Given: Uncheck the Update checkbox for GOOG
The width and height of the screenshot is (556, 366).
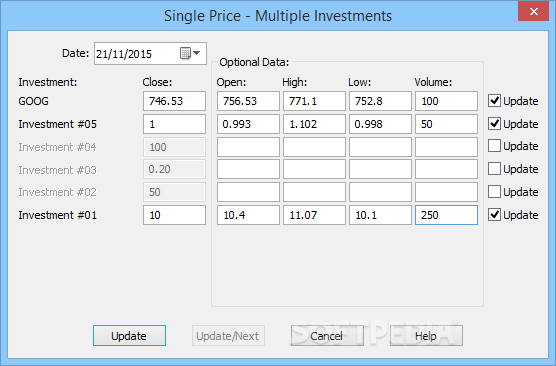Looking at the screenshot, I should coord(494,101).
